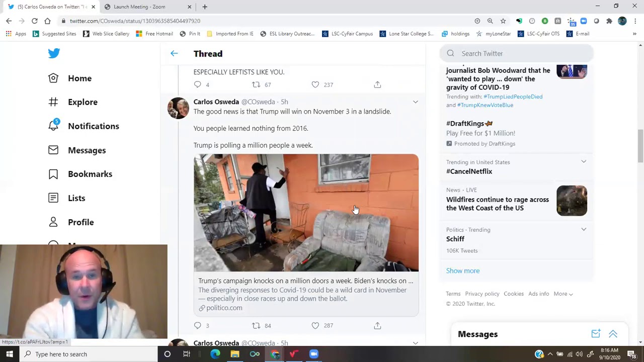
Task: Click the taskbar search box
Action: 89,354
